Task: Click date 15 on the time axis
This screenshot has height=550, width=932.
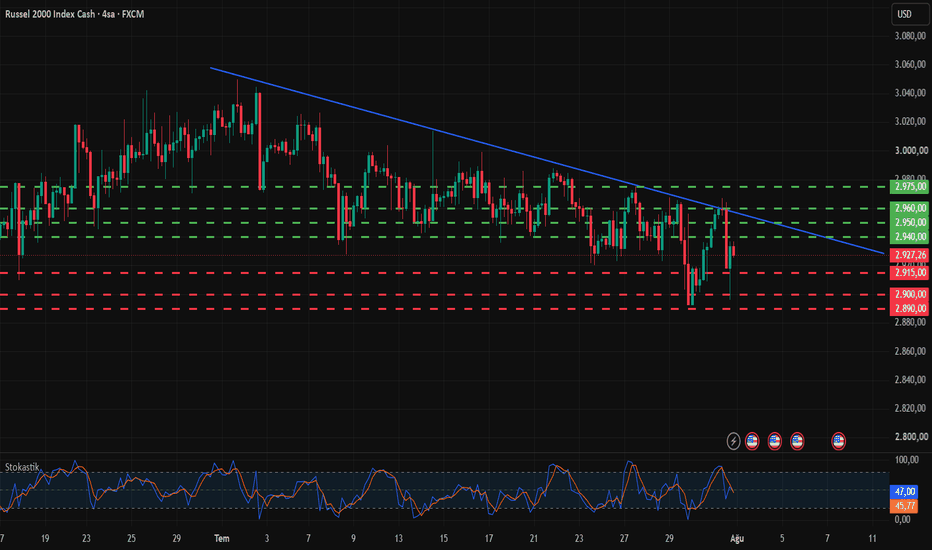Action: pos(443,539)
